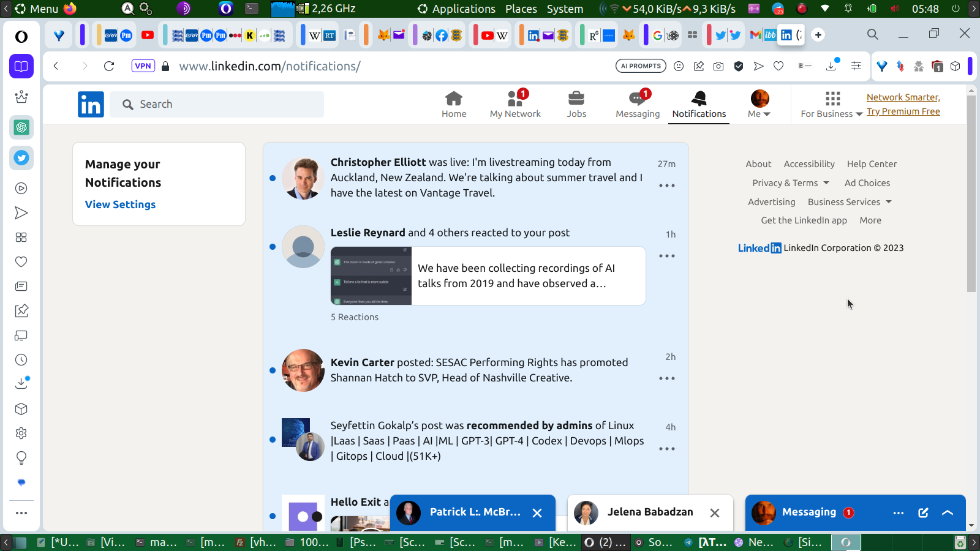Go to the LinkedIn Home feed

click(x=454, y=105)
